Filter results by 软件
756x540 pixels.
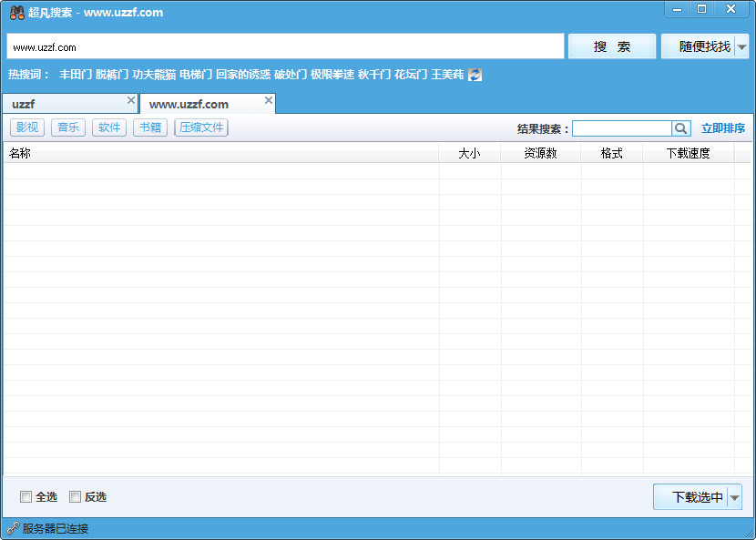(109, 127)
